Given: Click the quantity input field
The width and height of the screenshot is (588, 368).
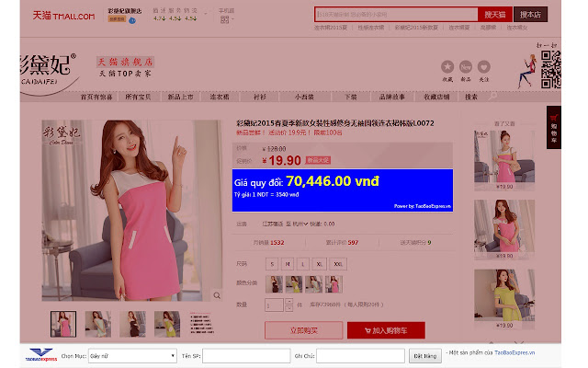Looking at the screenshot, I should coord(274,305).
